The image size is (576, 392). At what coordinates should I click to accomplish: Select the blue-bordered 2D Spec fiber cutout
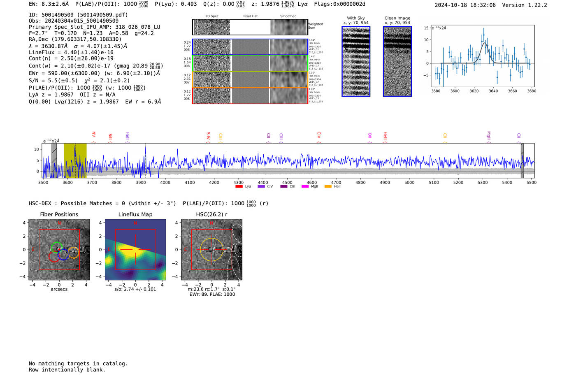pos(212,47)
